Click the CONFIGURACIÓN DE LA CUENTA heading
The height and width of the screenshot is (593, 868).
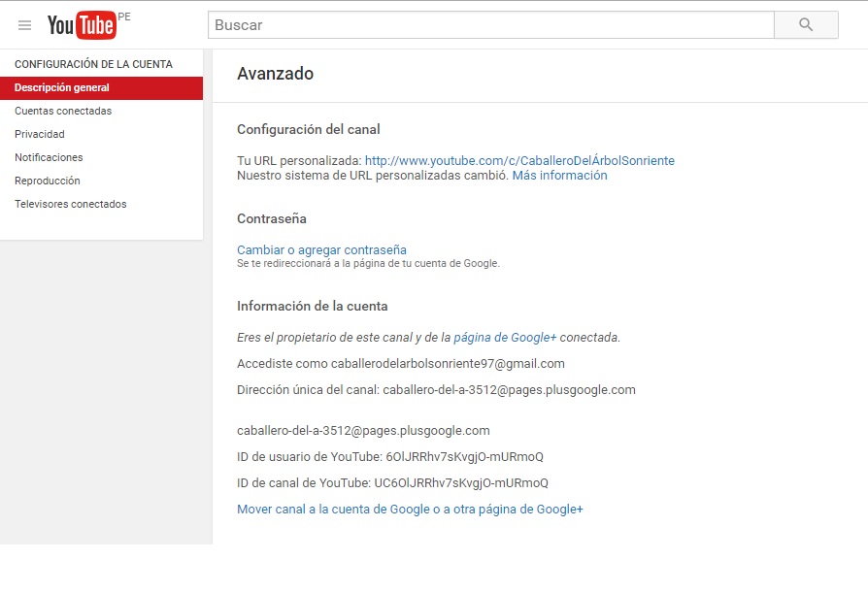93,64
